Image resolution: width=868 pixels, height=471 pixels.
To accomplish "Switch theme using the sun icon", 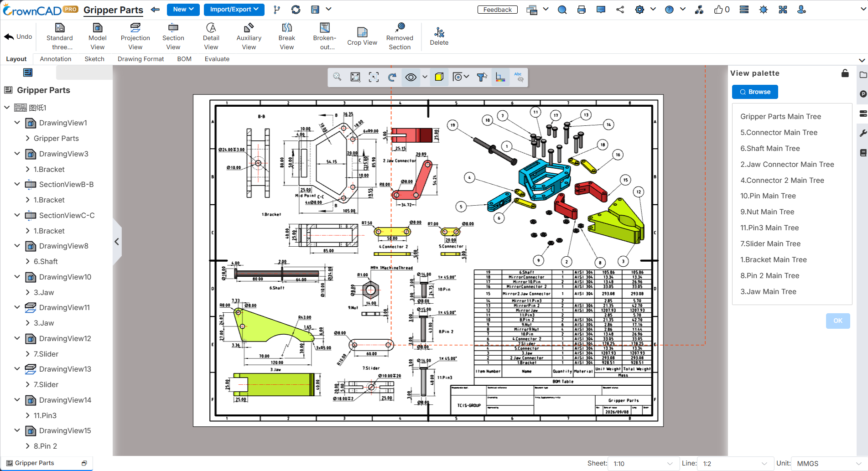I will 764,10.
